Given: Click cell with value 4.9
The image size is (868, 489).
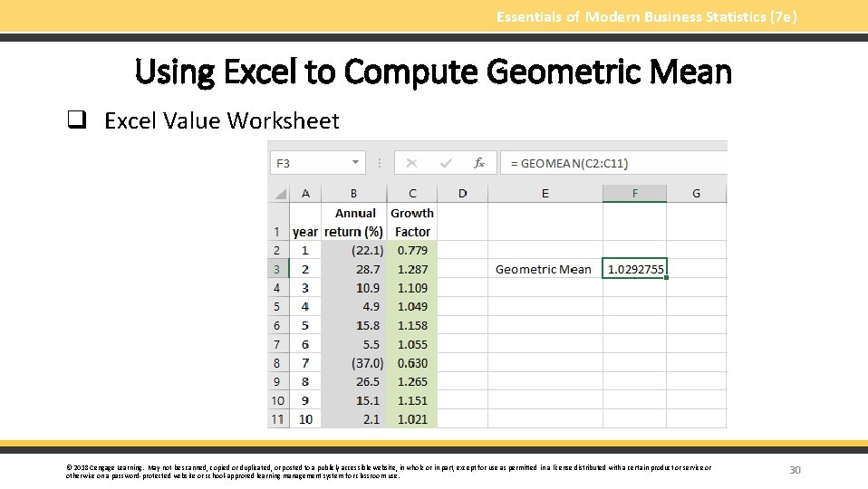Looking at the screenshot, I should click(353, 306).
